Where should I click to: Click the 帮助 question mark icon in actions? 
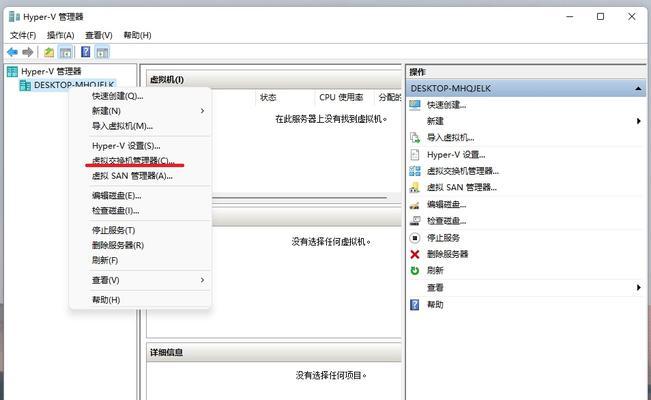[415, 304]
